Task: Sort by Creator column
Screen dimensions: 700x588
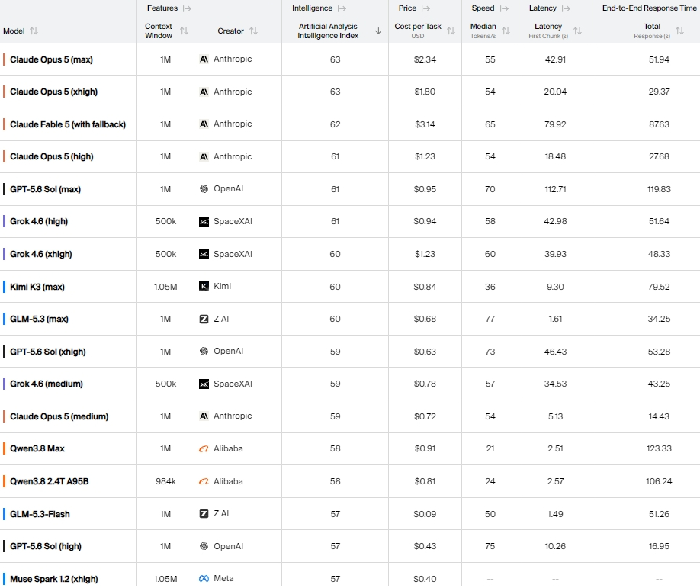Action: [x=254, y=31]
